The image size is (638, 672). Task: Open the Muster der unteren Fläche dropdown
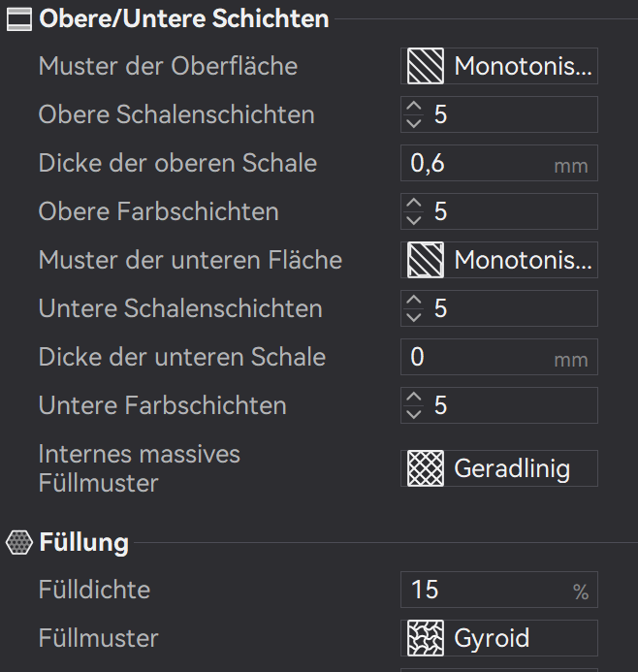point(522,261)
